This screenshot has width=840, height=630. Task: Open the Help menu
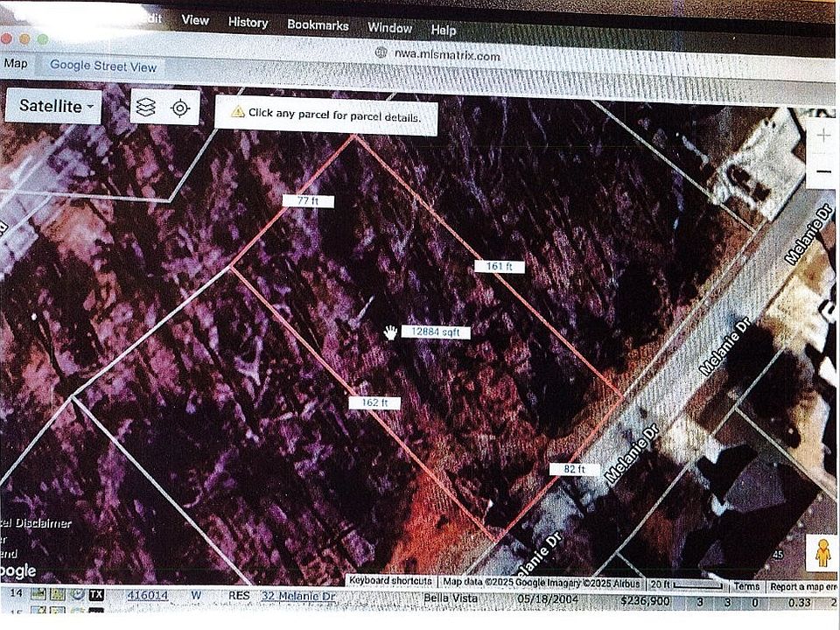coord(443,30)
